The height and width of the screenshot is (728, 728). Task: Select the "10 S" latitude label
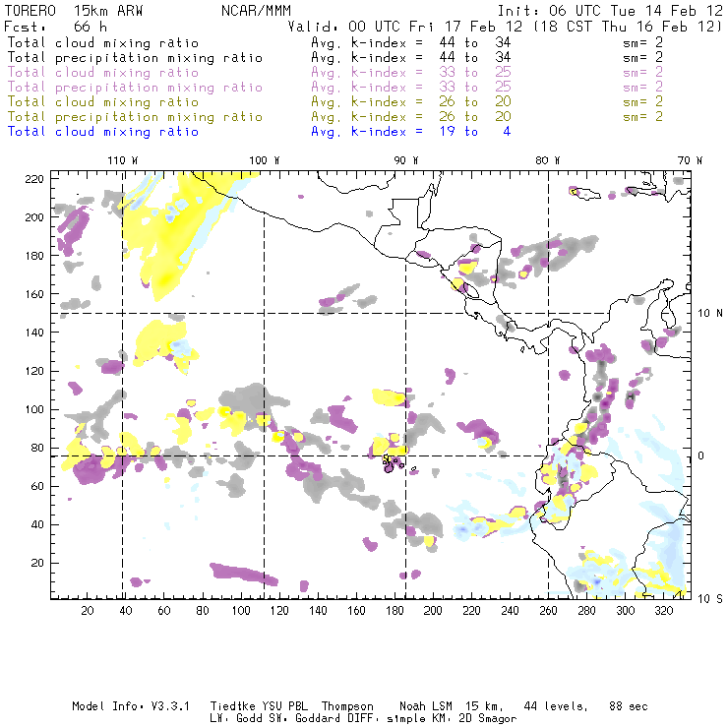[x=710, y=599]
